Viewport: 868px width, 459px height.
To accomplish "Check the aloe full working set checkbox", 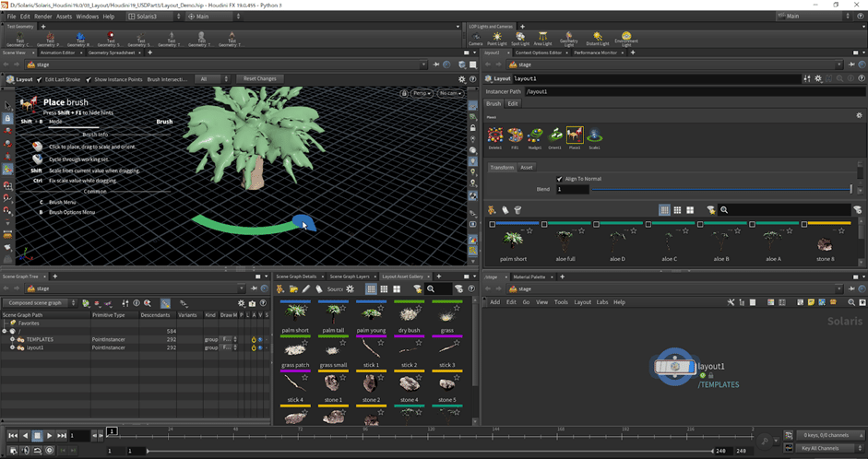I will (x=544, y=224).
